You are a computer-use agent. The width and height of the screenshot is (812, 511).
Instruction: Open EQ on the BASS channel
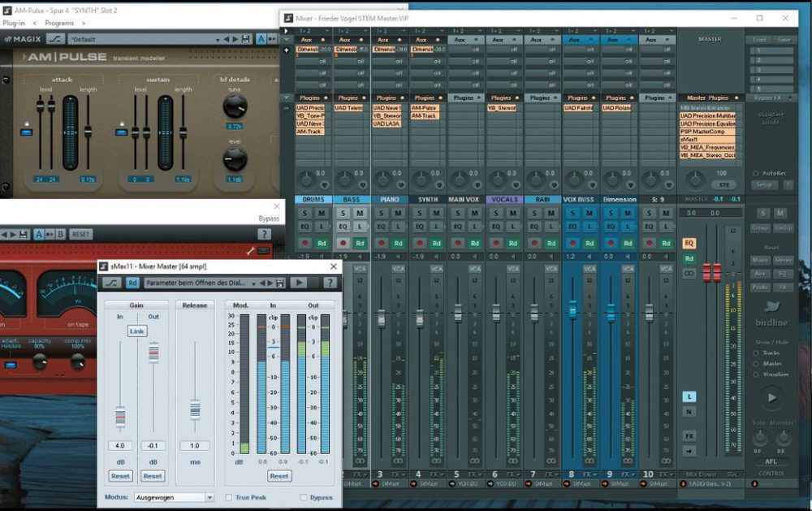click(343, 227)
